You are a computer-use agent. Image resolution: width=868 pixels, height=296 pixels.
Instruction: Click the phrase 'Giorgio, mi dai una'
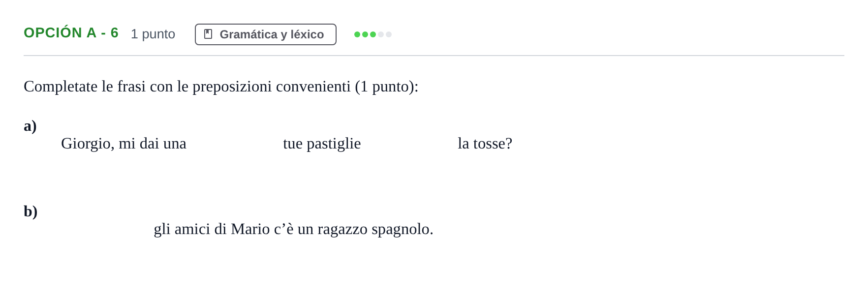(x=124, y=144)
